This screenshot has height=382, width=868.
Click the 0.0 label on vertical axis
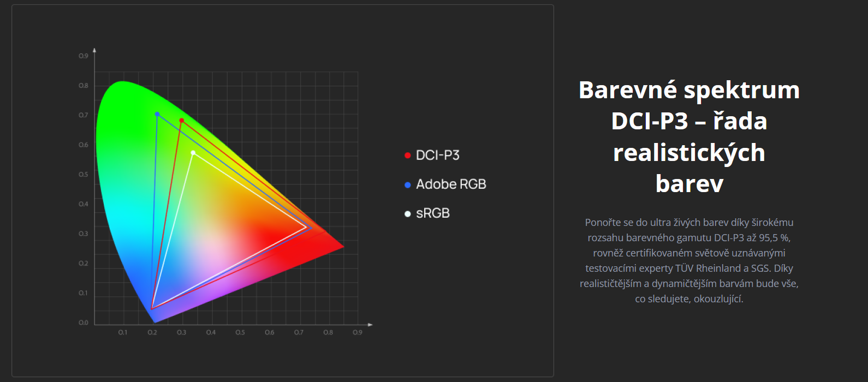coord(83,323)
